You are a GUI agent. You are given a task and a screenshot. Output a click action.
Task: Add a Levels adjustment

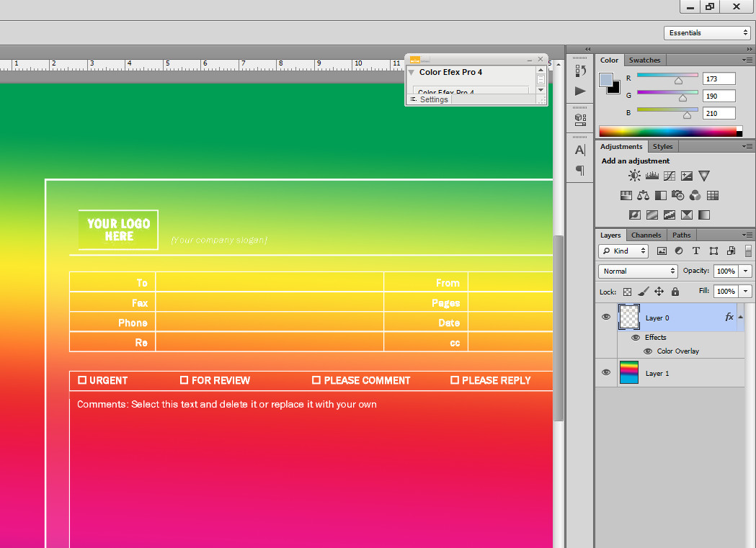pos(652,176)
